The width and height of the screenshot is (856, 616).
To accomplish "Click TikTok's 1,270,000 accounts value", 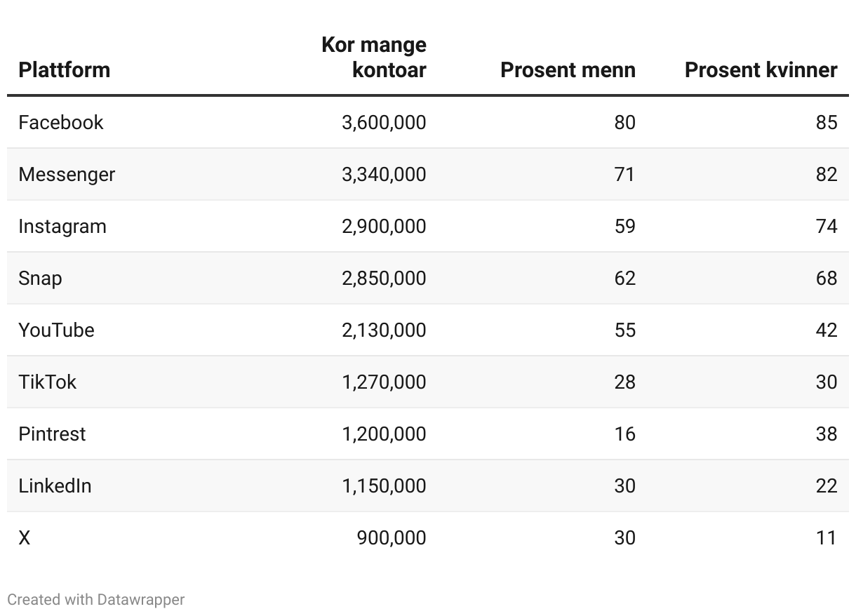I will [384, 382].
